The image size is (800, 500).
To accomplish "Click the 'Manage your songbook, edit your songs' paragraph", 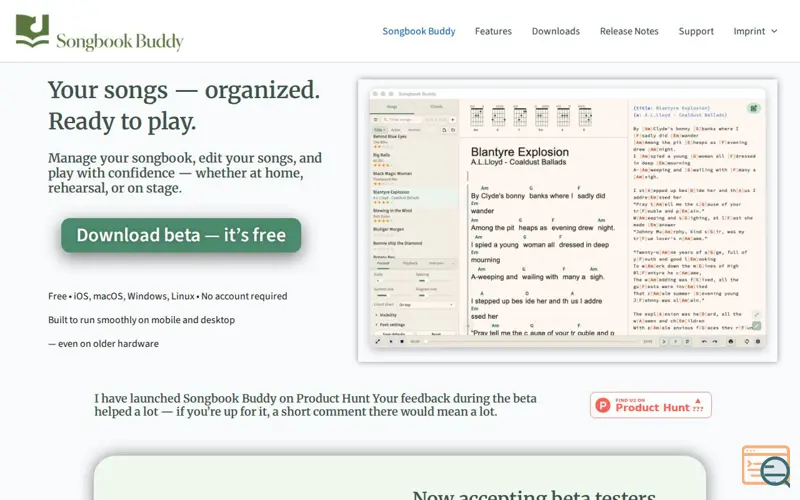I will pyautogui.click(x=185, y=173).
